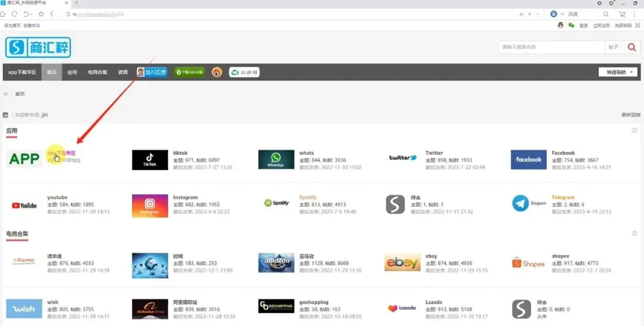644x326 pixels.
Task: Click the 时闻 forum globe thumbnail
Action: click(x=150, y=265)
